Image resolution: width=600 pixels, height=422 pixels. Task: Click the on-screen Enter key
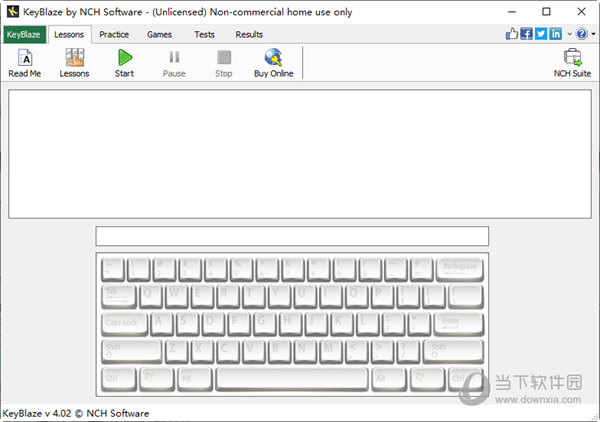tap(458, 324)
